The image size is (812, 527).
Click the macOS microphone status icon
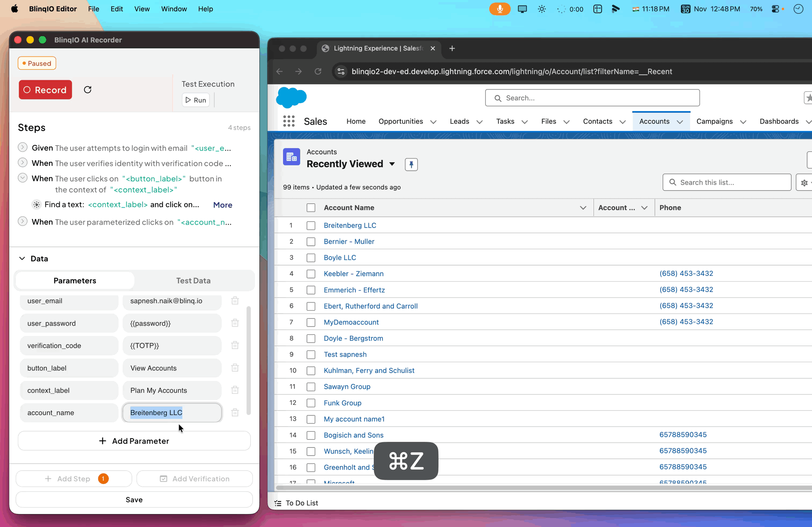pos(499,9)
